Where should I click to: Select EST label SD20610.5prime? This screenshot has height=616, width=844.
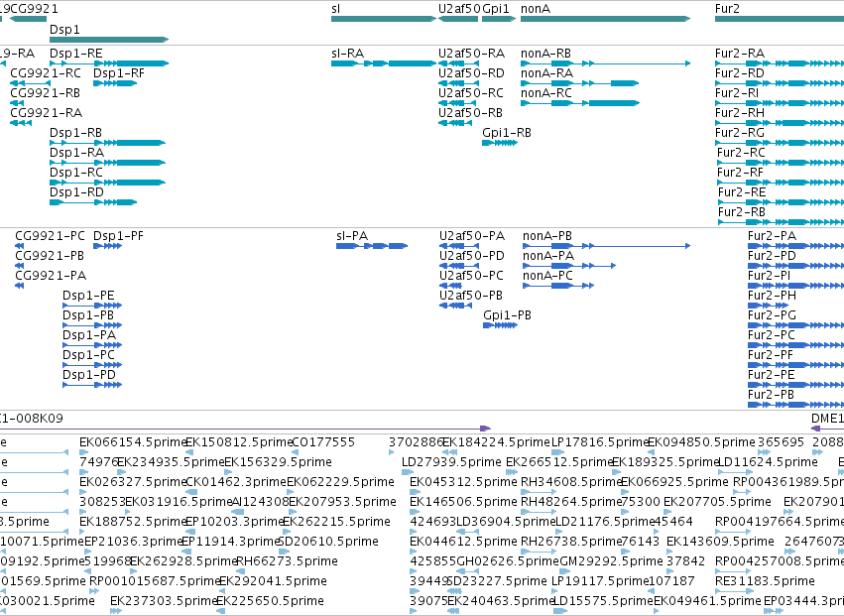click(x=328, y=542)
